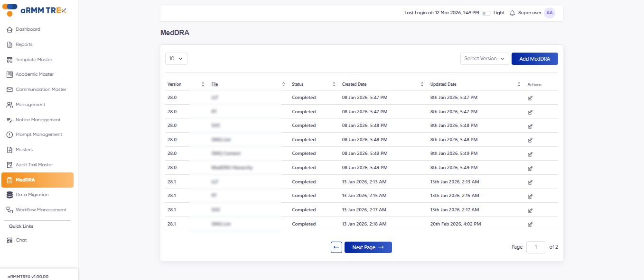The width and height of the screenshot is (644, 280).
Task: Sort table by Status column
Action: point(334,84)
